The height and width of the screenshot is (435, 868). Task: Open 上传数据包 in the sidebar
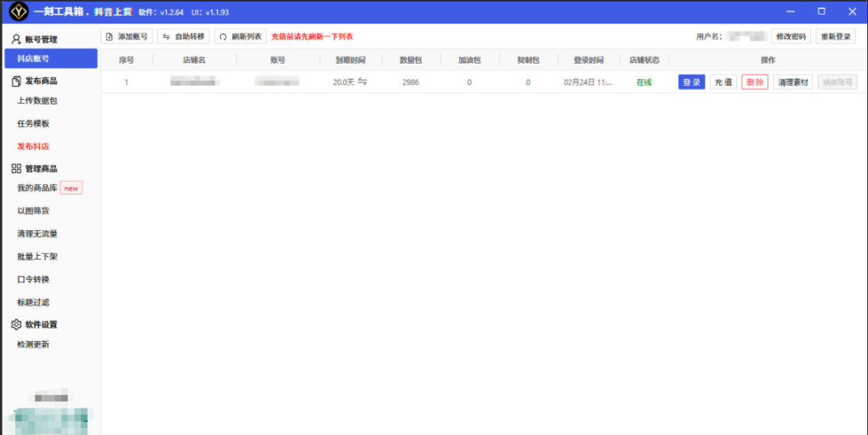click(37, 101)
